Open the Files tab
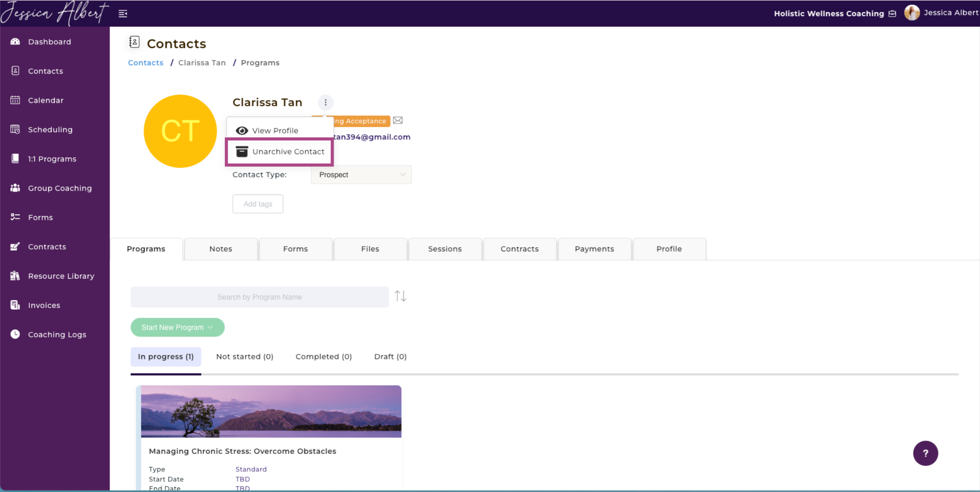This screenshot has height=492, width=980. click(370, 249)
